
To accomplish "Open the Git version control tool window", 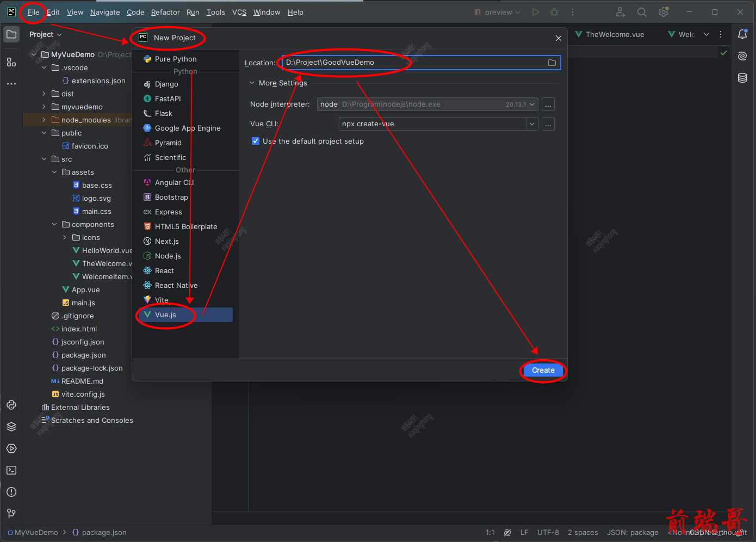I will click(11, 513).
